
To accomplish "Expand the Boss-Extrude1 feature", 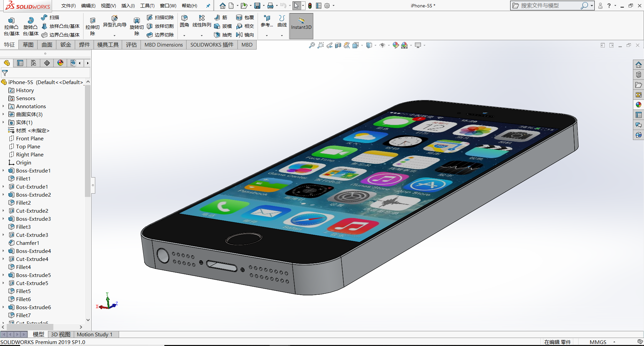I will [3, 170].
